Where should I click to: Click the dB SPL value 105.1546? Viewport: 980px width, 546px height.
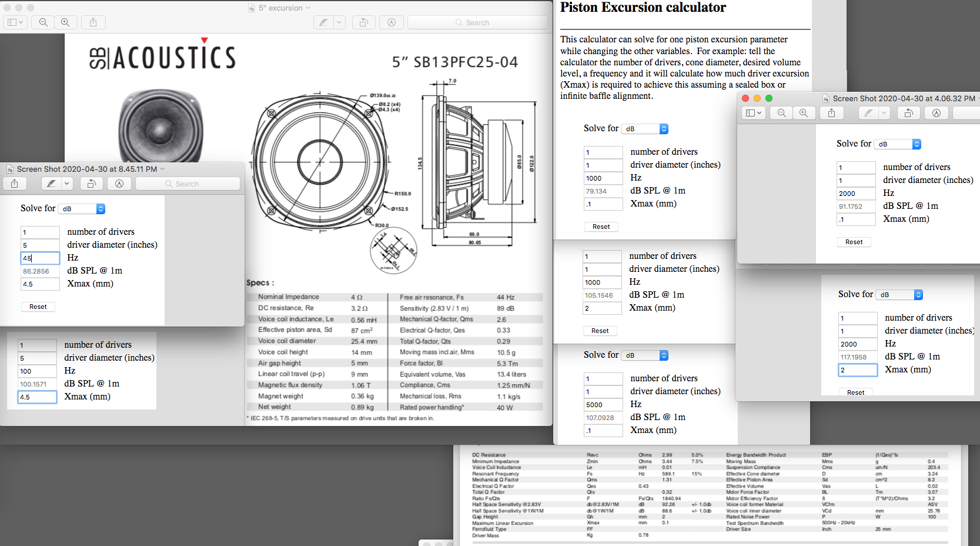pyautogui.click(x=602, y=295)
